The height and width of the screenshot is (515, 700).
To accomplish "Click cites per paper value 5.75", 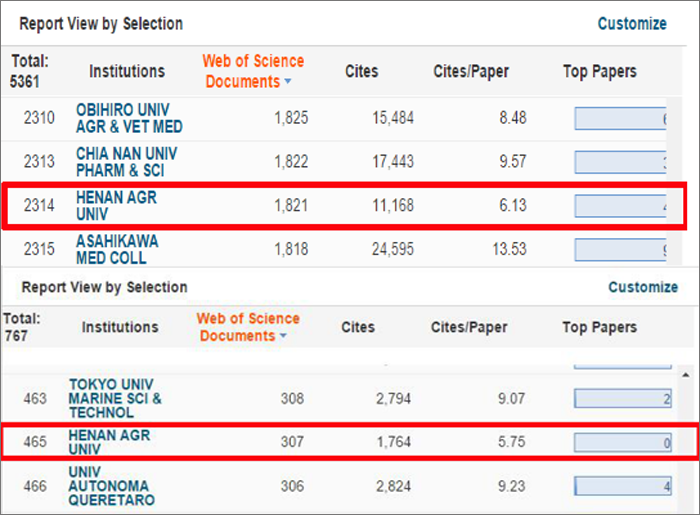I will (512, 442).
